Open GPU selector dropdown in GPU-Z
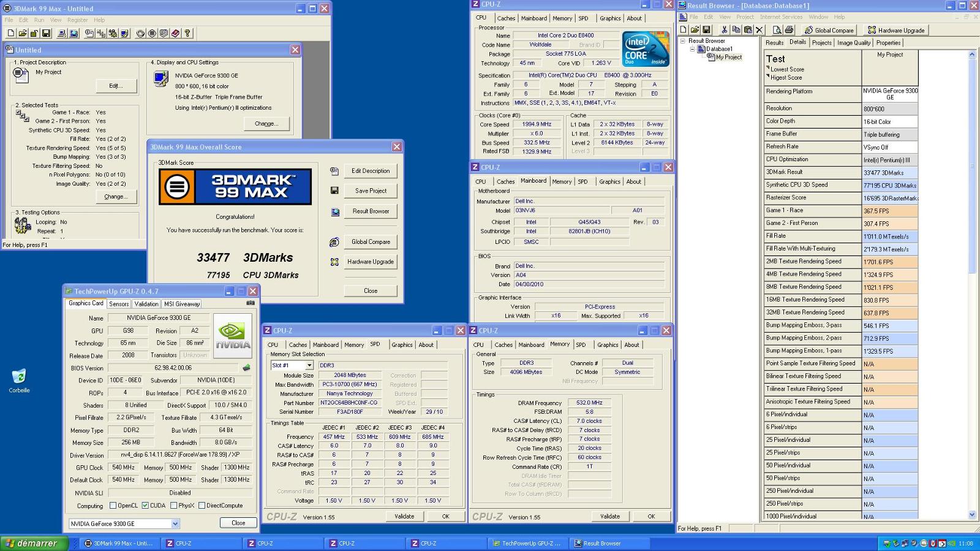This screenshot has width=980, height=551. pyautogui.click(x=175, y=523)
